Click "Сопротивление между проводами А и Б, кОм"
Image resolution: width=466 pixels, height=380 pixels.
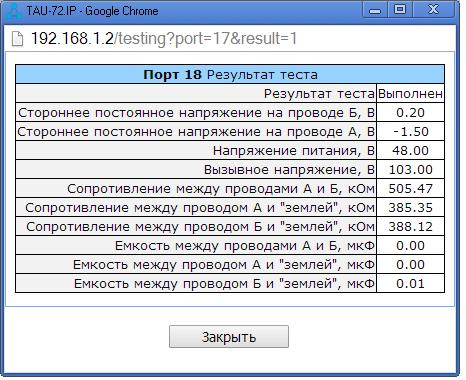221,189
